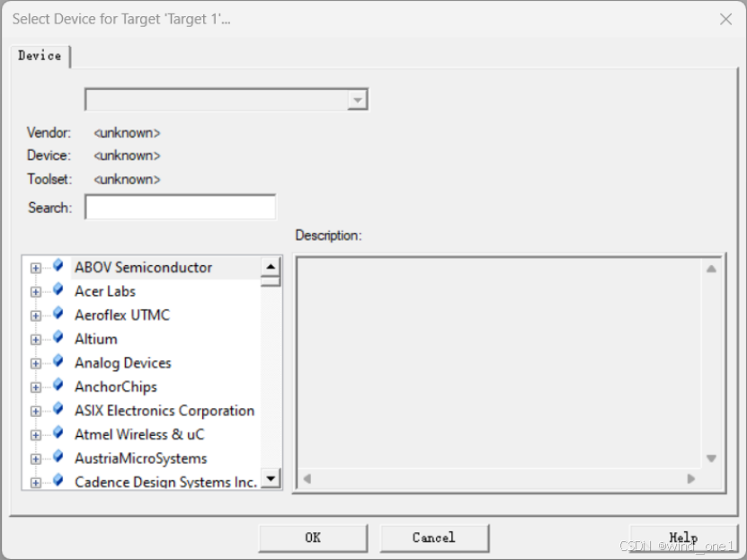The height and width of the screenshot is (560, 747).
Task: Click the Altium vendor icon
Action: coord(58,337)
